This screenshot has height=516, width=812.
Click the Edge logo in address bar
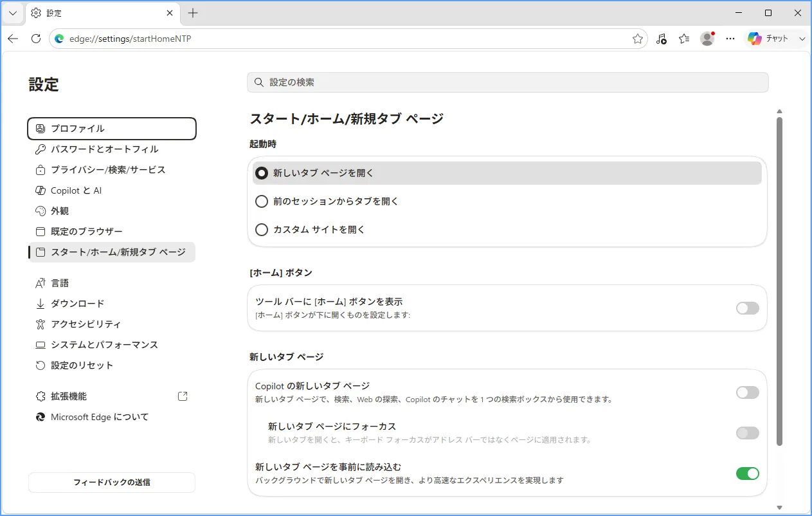60,39
